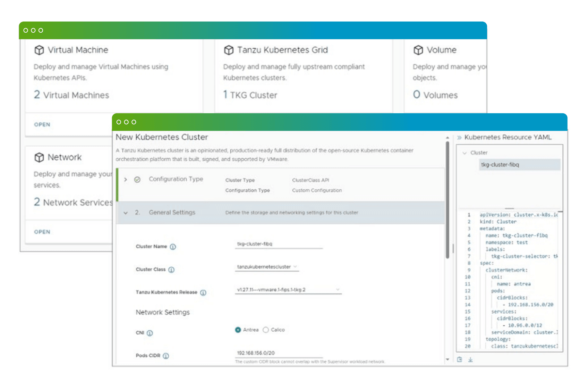Collapse the General Settings section
This screenshot has height=373, width=588.
click(x=126, y=213)
